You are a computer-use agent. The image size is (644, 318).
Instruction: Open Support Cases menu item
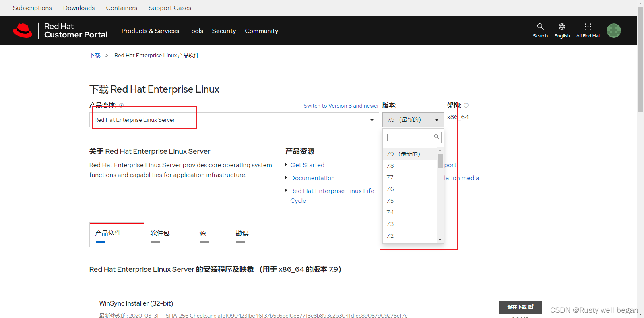pyautogui.click(x=170, y=8)
